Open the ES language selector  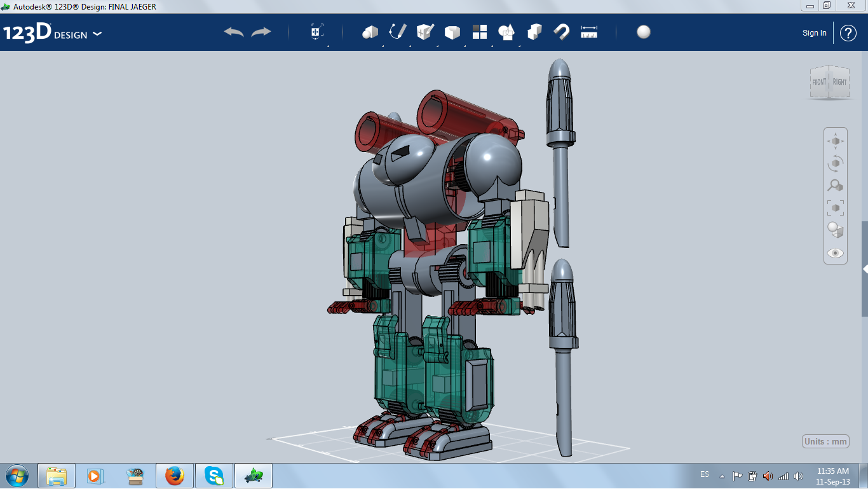705,474
